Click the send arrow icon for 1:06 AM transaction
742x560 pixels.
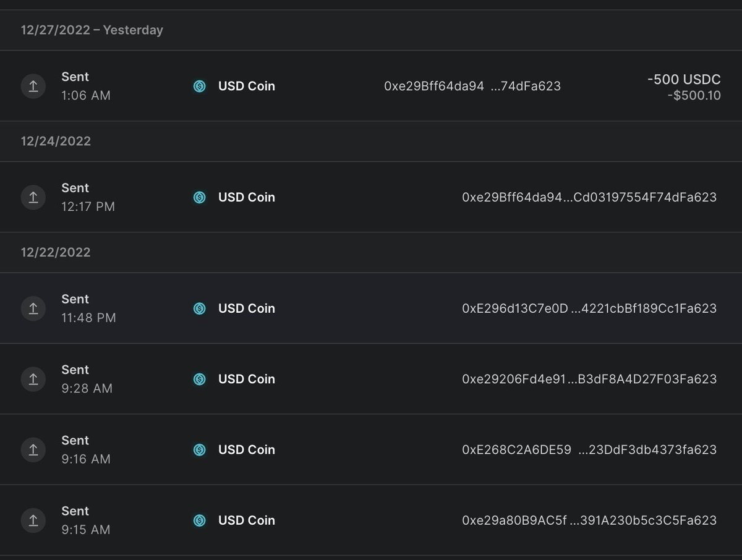point(33,86)
